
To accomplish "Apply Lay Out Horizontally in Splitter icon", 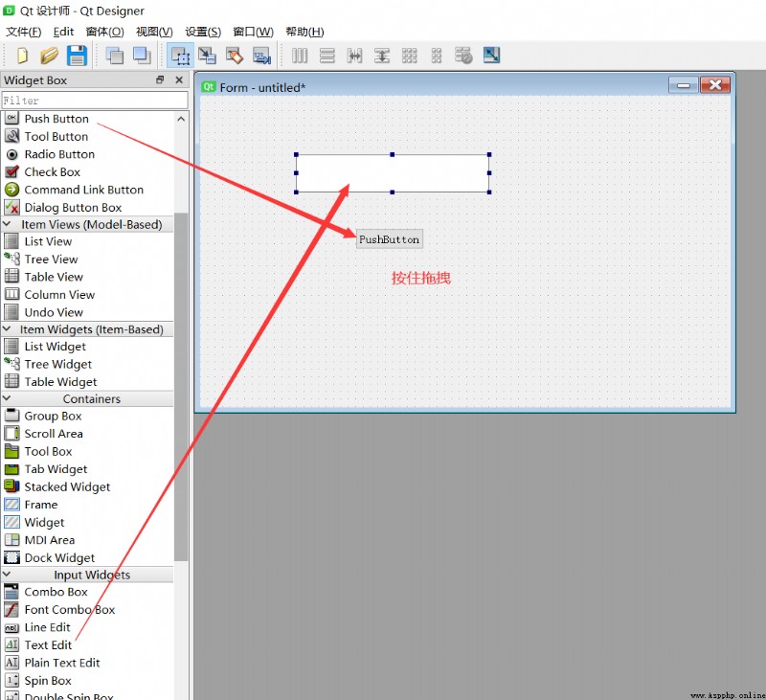I will (x=354, y=56).
